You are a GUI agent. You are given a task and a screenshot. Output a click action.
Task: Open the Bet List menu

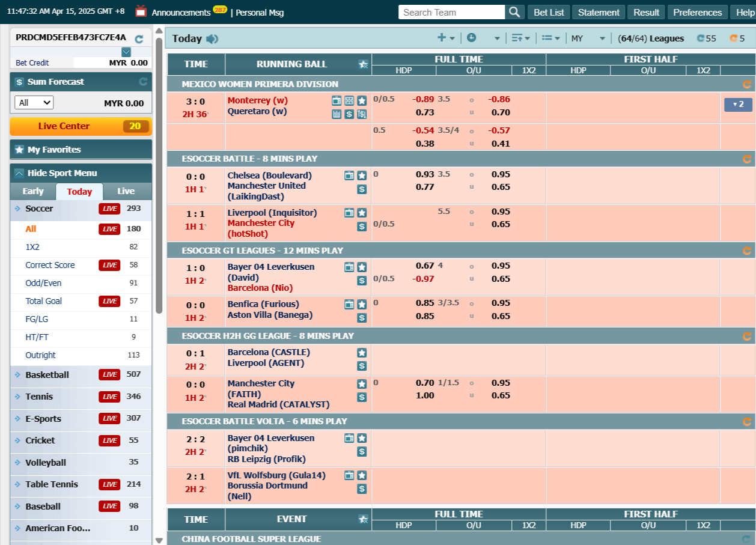click(x=549, y=12)
